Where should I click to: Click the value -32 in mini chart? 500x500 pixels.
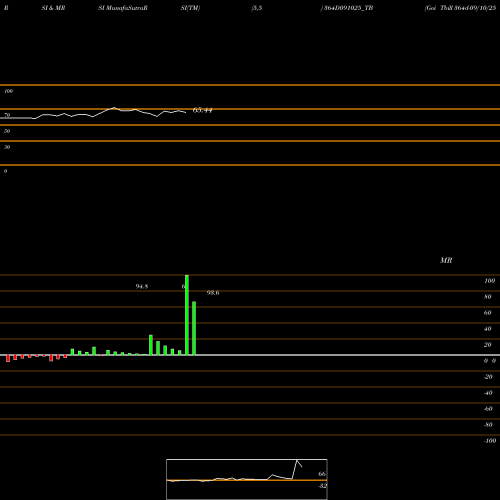point(322,486)
